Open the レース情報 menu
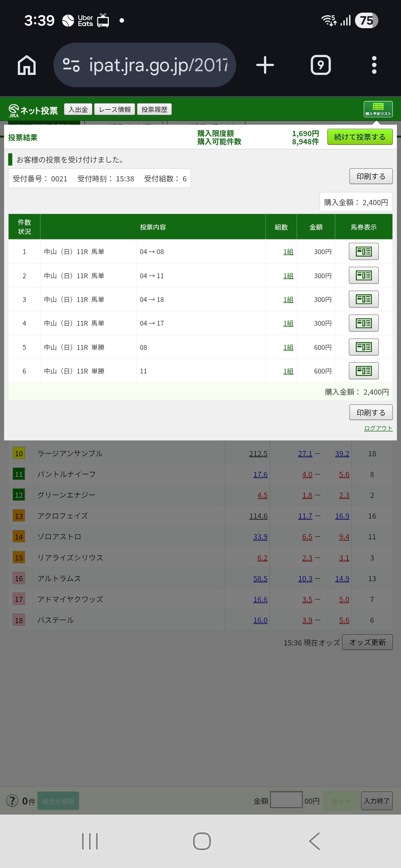The image size is (401, 868). pos(115,109)
